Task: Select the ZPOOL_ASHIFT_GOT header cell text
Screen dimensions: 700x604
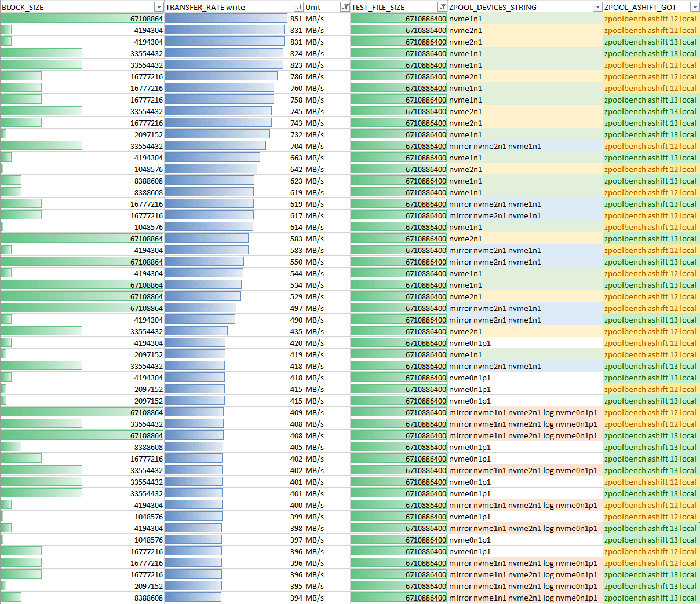Action: click(x=640, y=7)
